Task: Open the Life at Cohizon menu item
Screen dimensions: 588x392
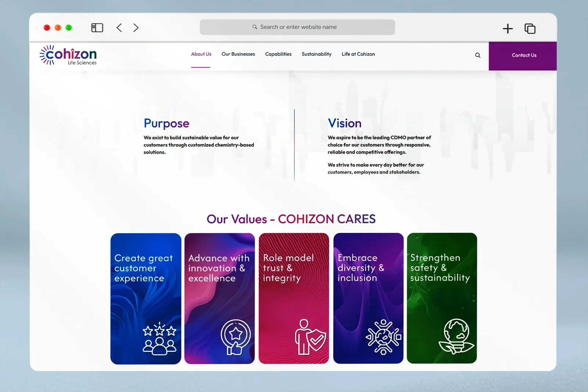Action: tap(358, 54)
